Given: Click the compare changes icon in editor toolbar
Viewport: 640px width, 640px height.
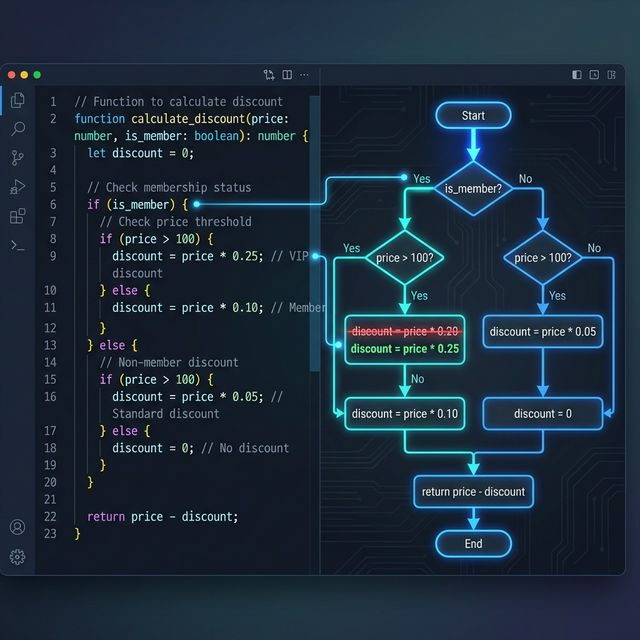Looking at the screenshot, I should (x=269, y=75).
